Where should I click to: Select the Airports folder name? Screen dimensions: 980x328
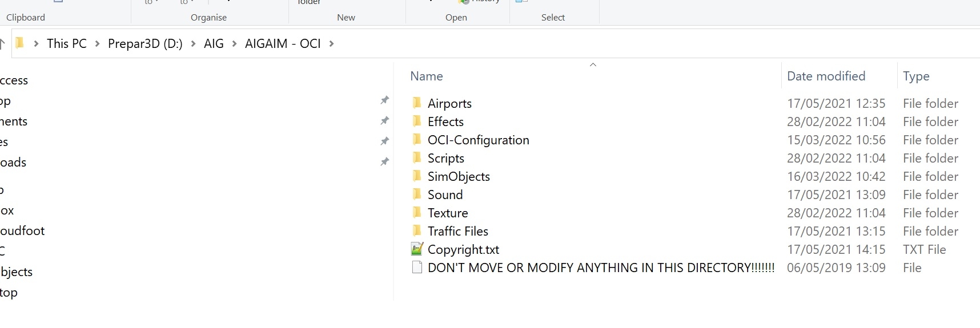coord(449,104)
